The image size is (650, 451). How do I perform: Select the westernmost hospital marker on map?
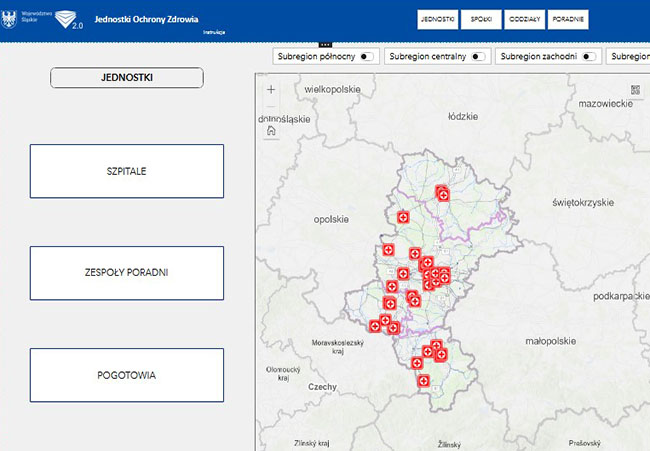click(375, 325)
